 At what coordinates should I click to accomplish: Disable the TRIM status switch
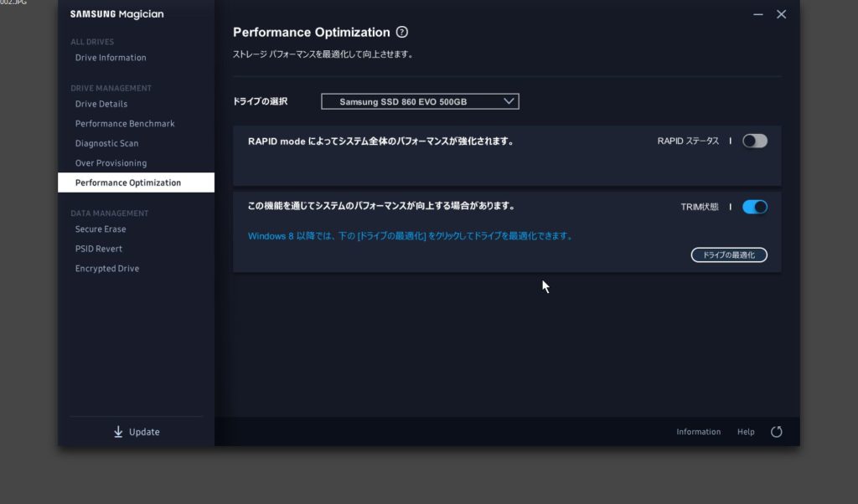(x=755, y=207)
